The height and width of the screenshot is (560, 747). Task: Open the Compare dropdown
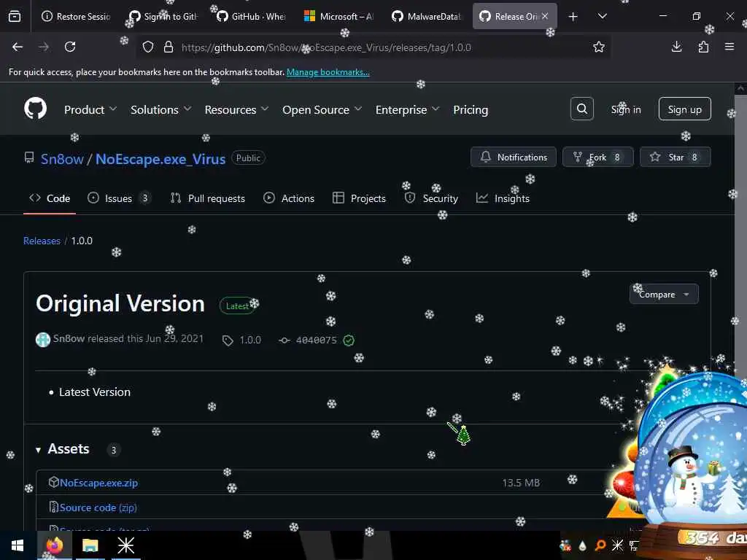click(x=664, y=295)
